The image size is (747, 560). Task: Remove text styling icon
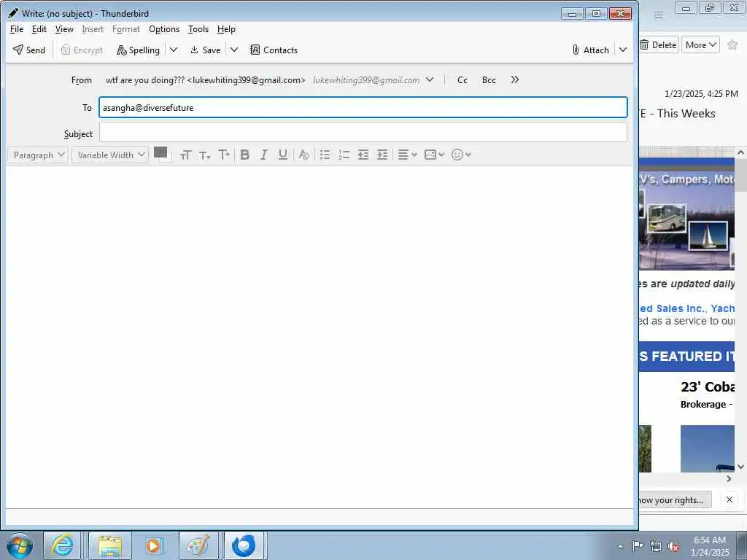click(x=303, y=155)
